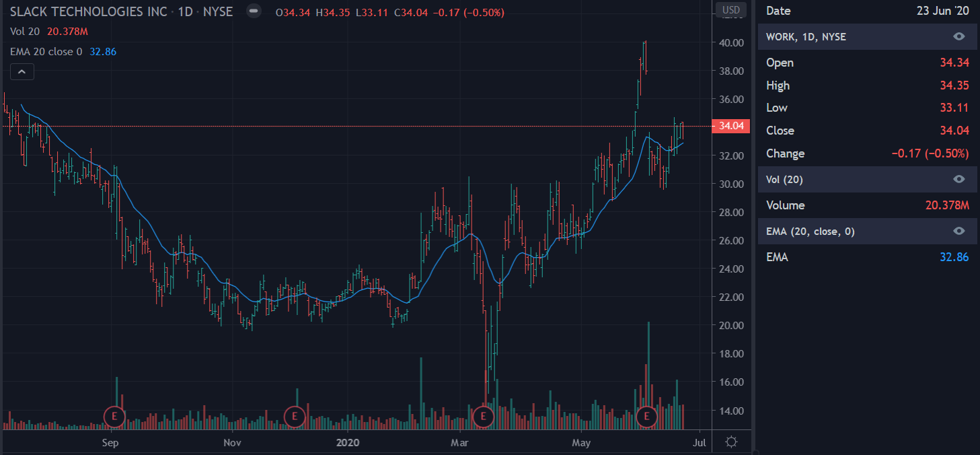Click the June earnings E marker
980x455 pixels.
(x=647, y=417)
